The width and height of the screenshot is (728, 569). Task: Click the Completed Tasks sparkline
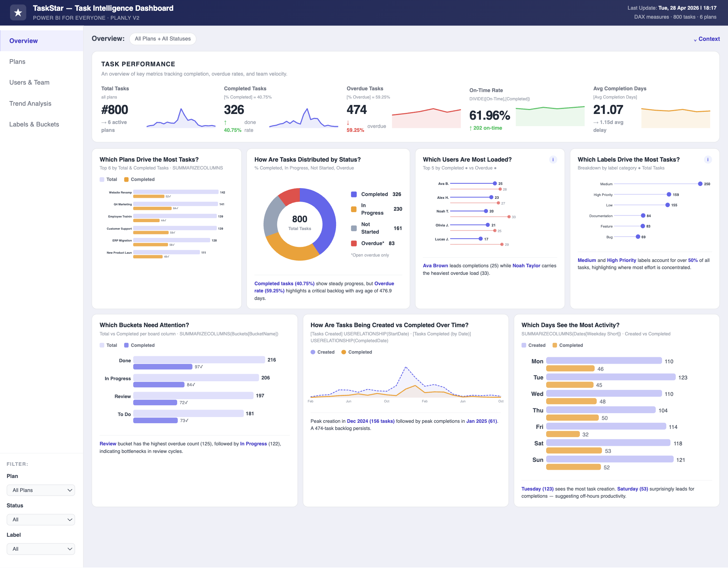point(304,118)
